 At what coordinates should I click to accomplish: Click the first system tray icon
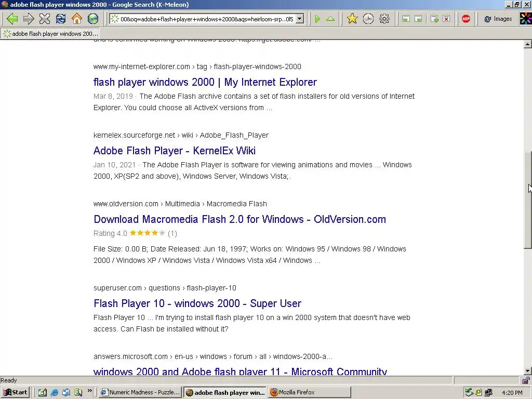(469, 392)
